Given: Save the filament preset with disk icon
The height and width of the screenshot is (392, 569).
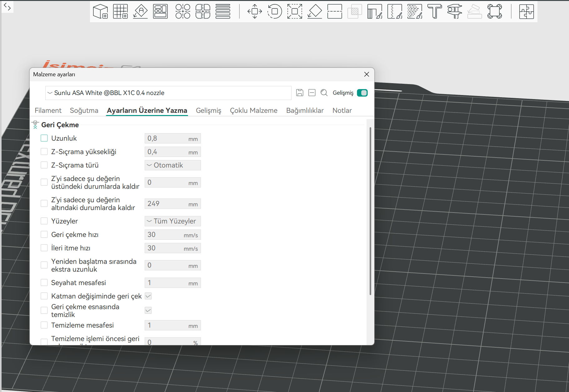Looking at the screenshot, I should [x=300, y=93].
